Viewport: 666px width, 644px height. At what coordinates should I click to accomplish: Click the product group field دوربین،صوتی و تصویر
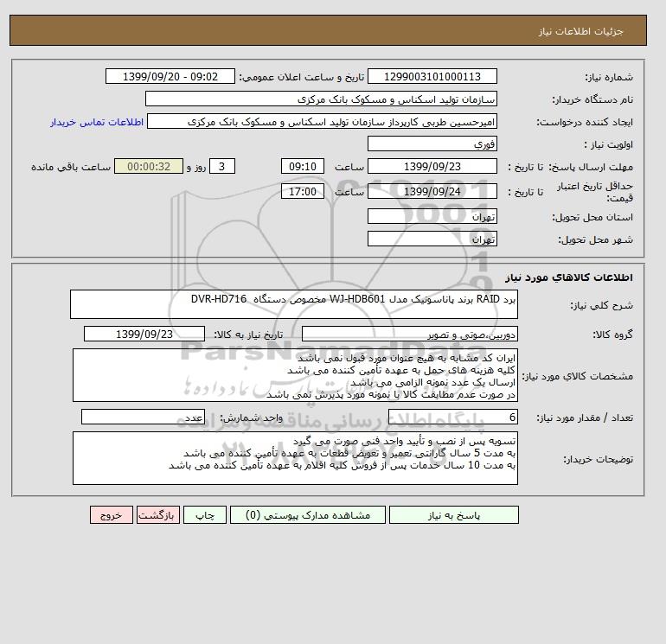(409, 334)
